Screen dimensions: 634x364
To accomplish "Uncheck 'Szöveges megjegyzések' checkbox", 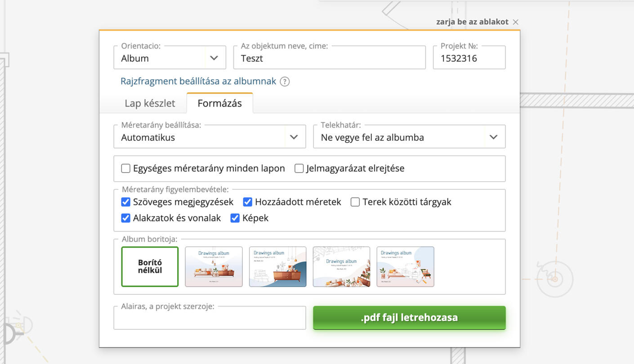I will (126, 202).
